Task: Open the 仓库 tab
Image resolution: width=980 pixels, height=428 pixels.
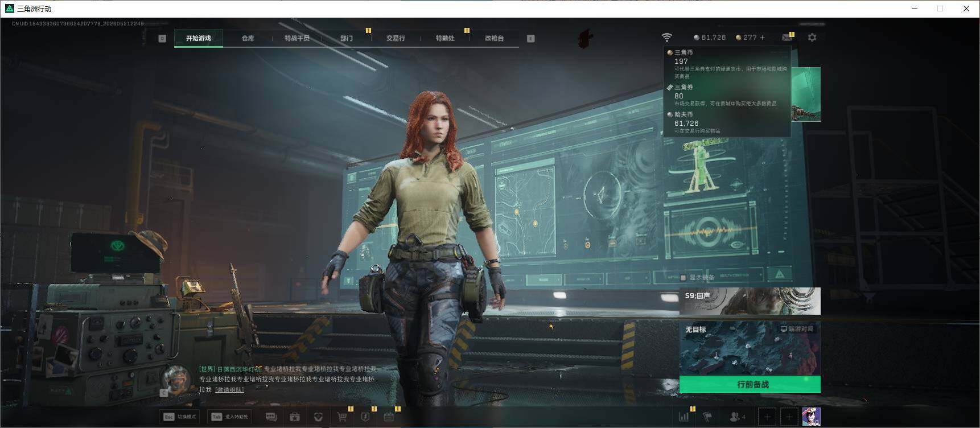Action: 248,38
